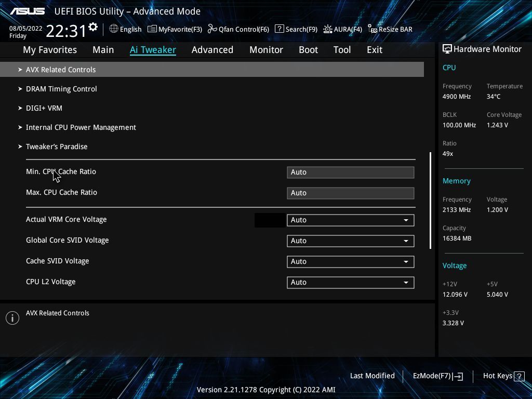Click the 22:31 clock display
532x399 pixels.
66,31
